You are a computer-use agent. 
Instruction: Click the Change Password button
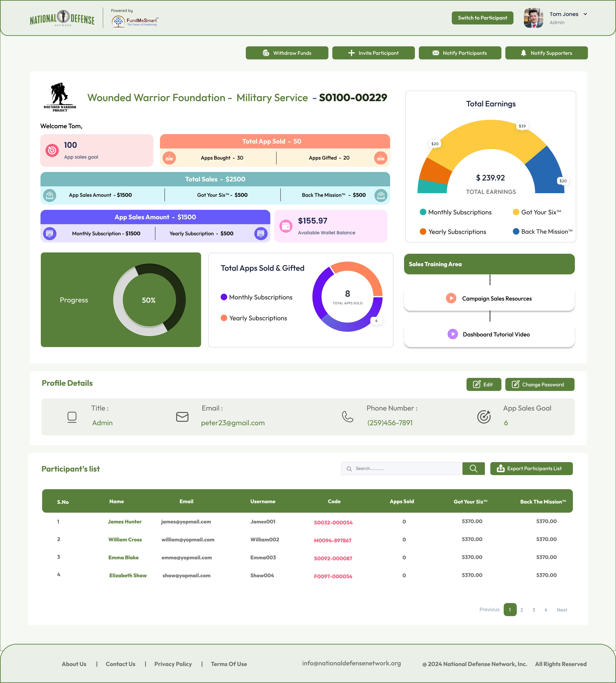tap(539, 384)
